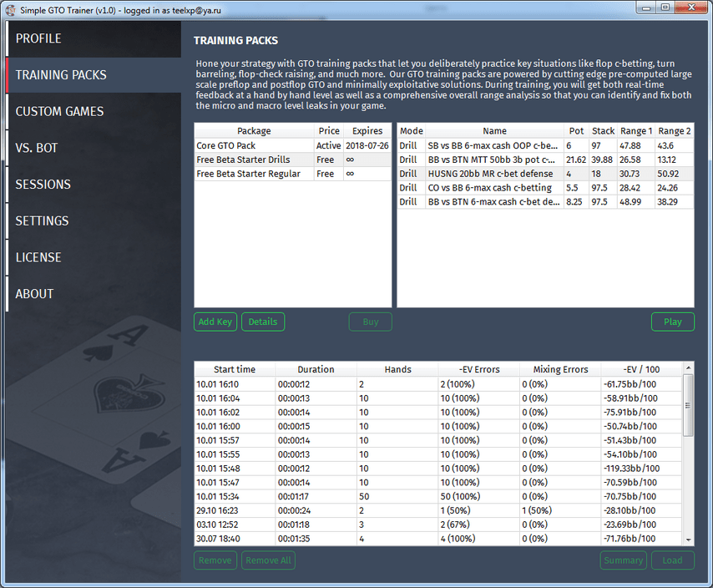Select the Core GTO Pack package
The width and height of the screenshot is (713, 588).
[293, 145]
